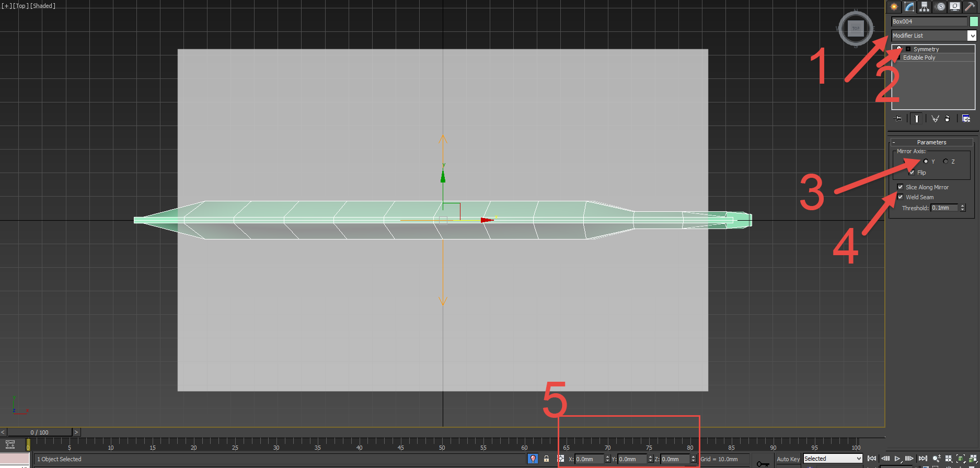Open the [Shaded] viewport shading menu
Image resolution: width=980 pixels, height=468 pixels.
click(43, 6)
